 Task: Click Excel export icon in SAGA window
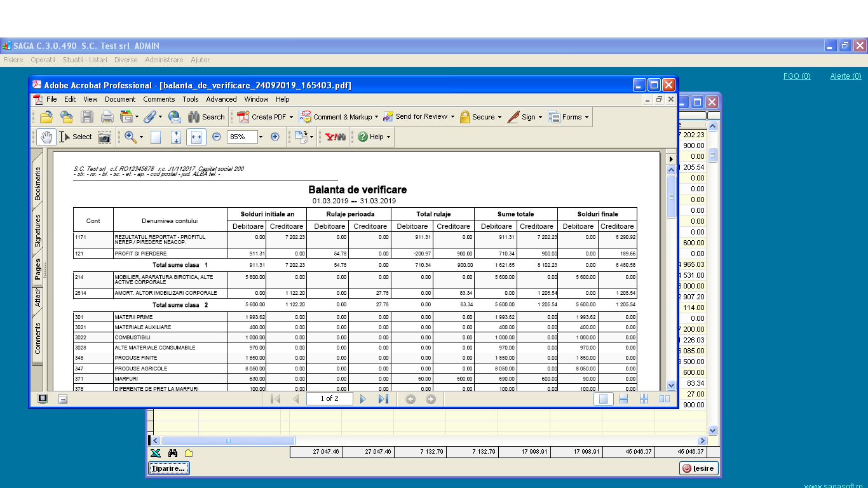156,452
